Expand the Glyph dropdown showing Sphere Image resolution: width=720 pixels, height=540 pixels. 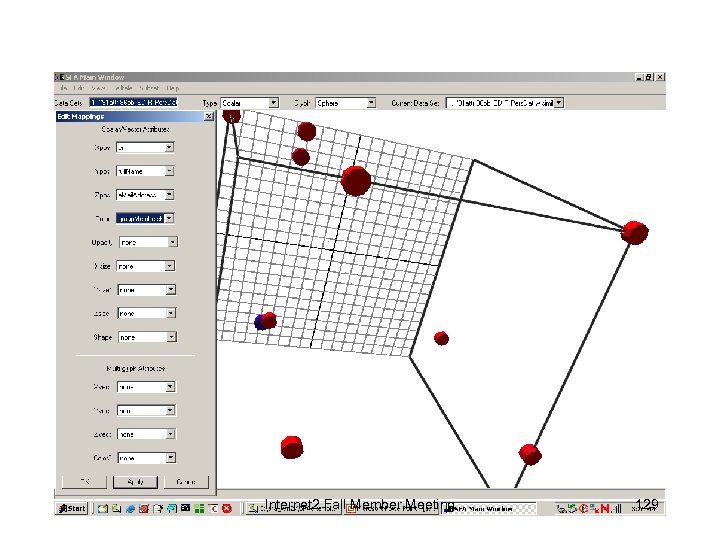click(345, 103)
